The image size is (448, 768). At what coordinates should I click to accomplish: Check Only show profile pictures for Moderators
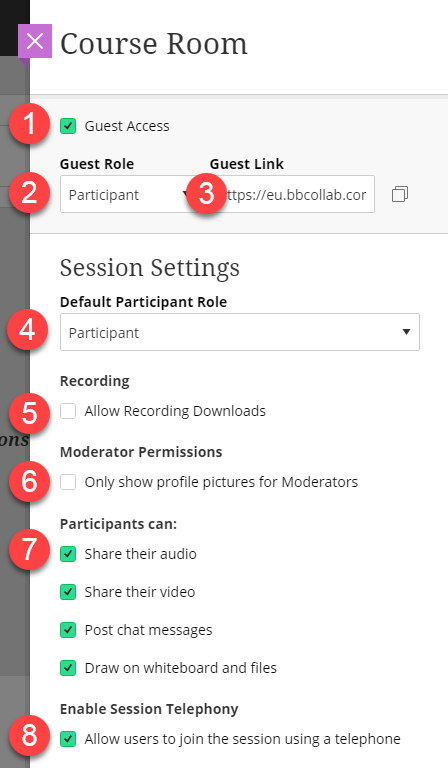pyautogui.click(x=68, y=482)
